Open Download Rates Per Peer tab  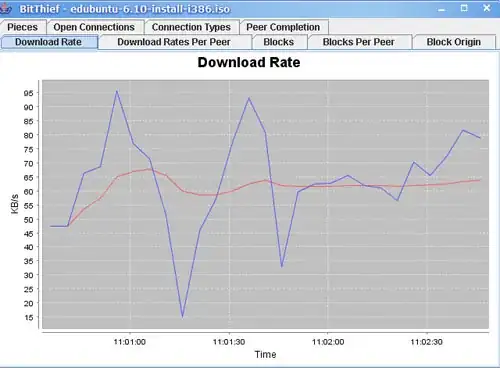click(x=174, y=42)
